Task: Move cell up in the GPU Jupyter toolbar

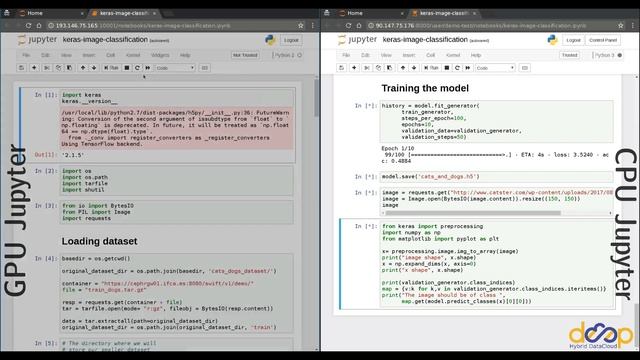Action: coord(83,68)
